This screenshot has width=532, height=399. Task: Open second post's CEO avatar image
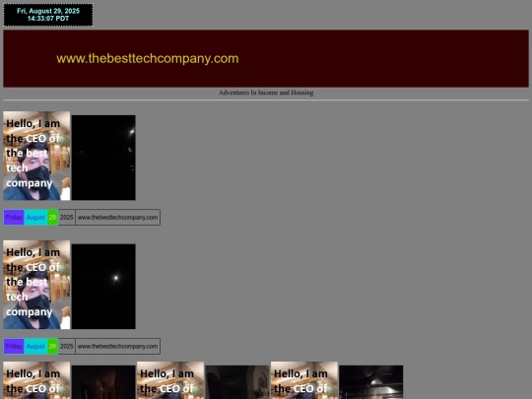point(36,285)
